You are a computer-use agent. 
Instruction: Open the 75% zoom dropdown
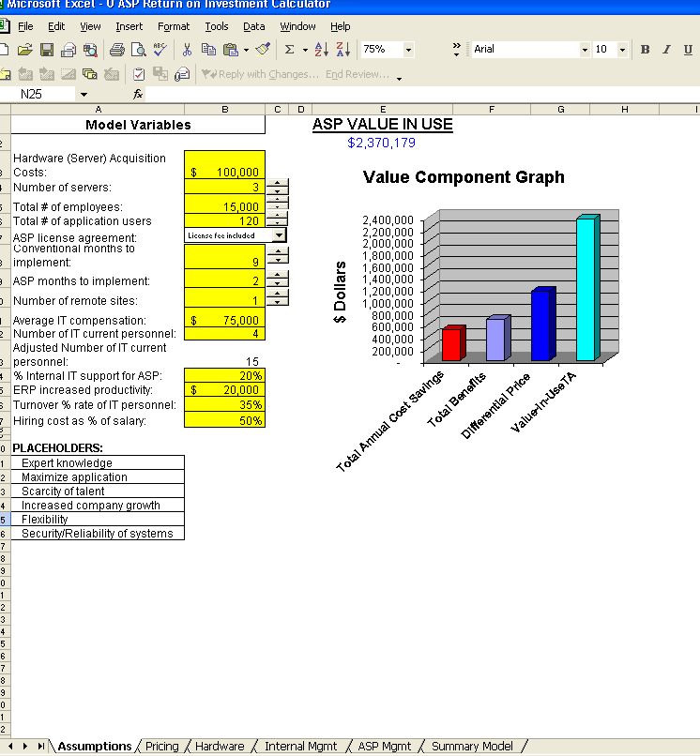click(x=408, y=49)
